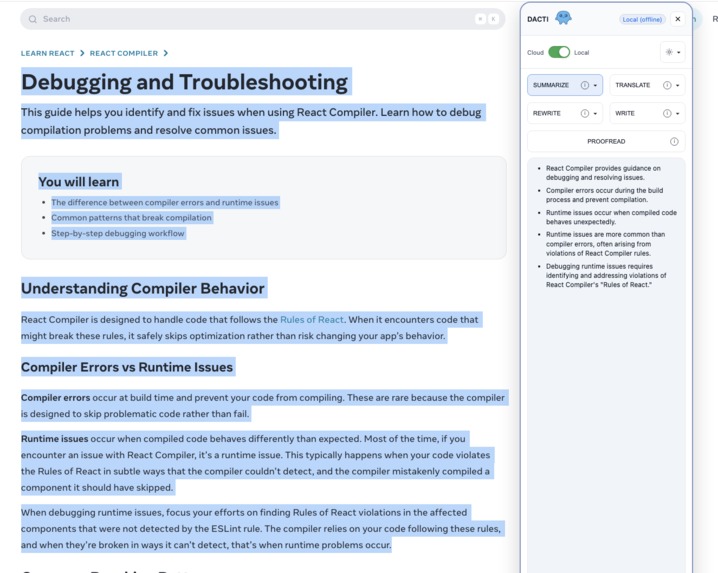Click the Cloud label beside the switch
The height and width of the screenshot is (573, 718).
(x=535, y=53)
